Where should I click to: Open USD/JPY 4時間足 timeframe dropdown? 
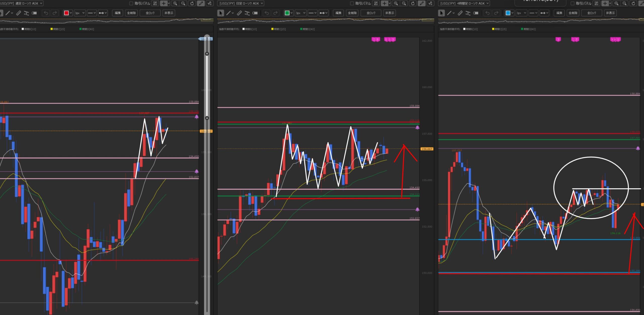(x=464, y=3)
